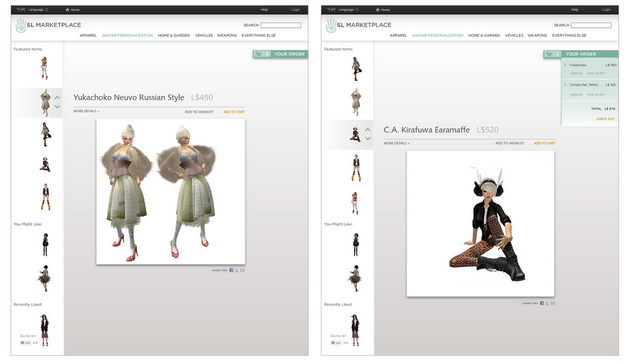Expand More Details for Yukachoko item

[x=87, y=111]
